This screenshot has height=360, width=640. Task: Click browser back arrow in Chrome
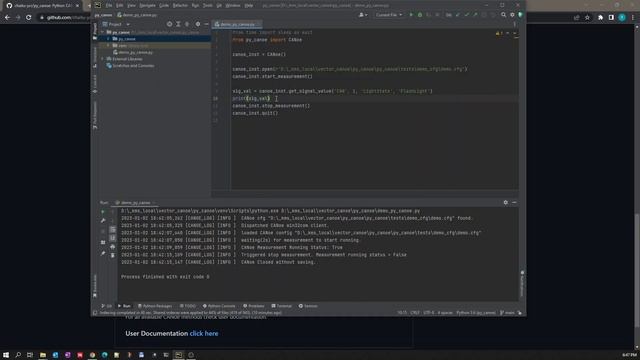point(7,18)
